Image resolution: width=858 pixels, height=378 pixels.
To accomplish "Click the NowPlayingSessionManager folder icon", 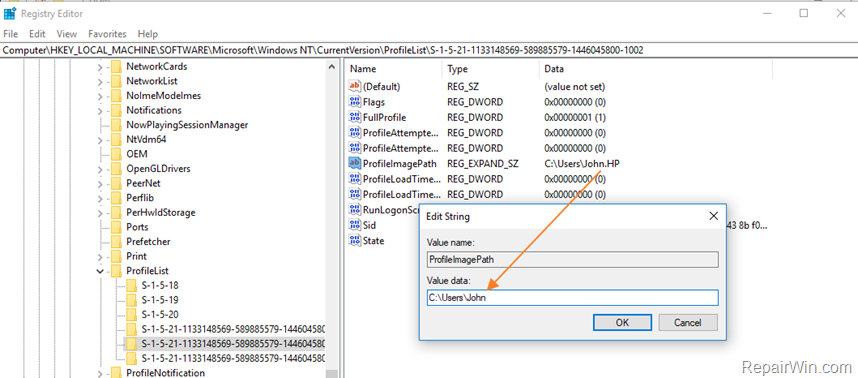I will [x=116, y=125].
